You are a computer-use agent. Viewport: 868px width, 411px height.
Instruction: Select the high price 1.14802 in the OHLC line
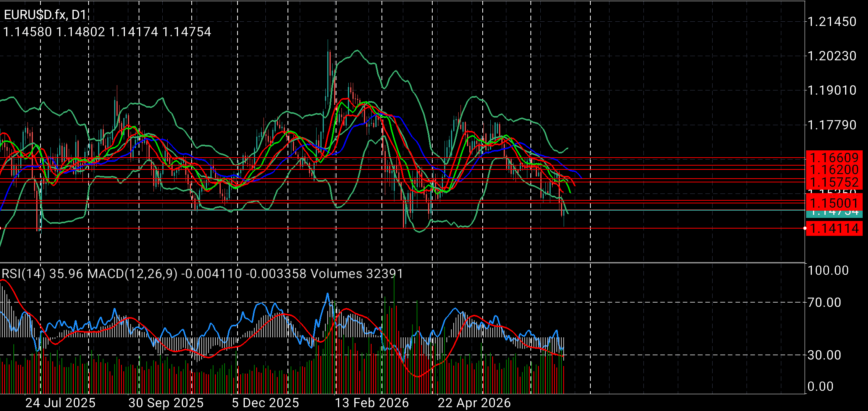point(81,32)
